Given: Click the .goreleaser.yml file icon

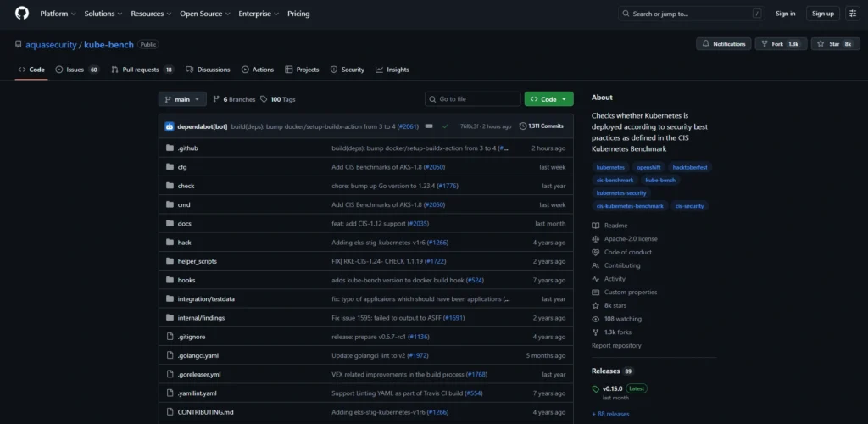Looking at the screenshot, I should click(x=170, y=374).
